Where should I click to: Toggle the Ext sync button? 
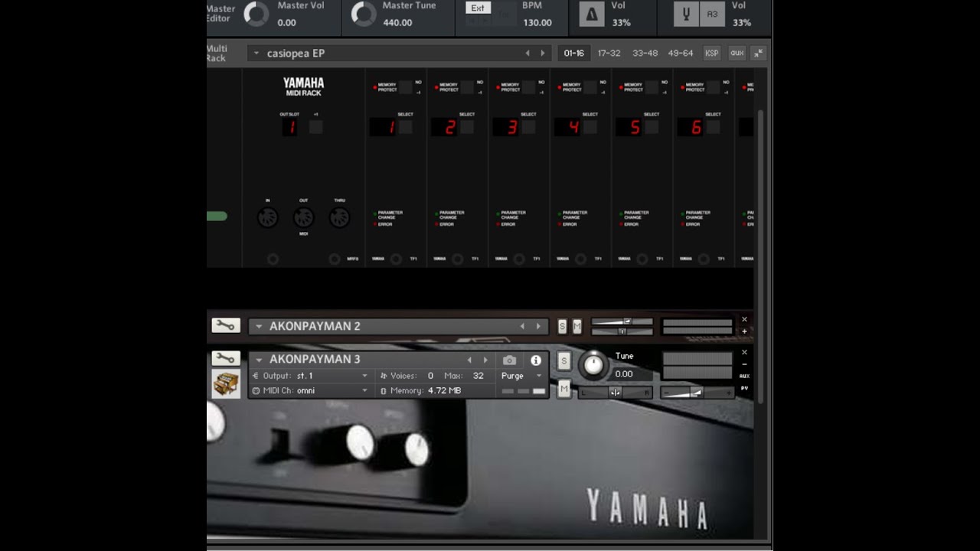point(478,8)
